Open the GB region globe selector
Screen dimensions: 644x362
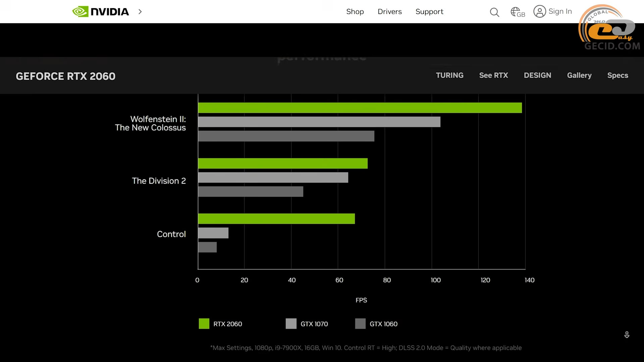pos(518,12)
